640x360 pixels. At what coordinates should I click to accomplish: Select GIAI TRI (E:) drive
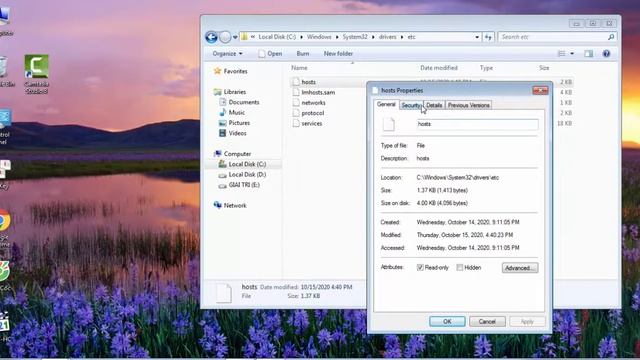(x=244, y=185)
